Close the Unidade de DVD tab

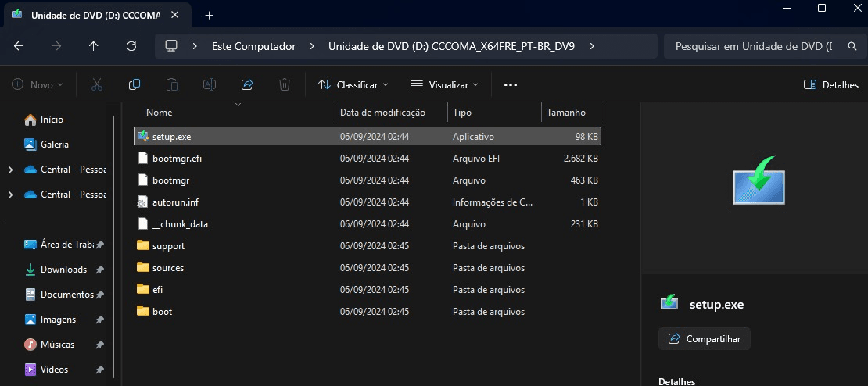coord(174,15)
